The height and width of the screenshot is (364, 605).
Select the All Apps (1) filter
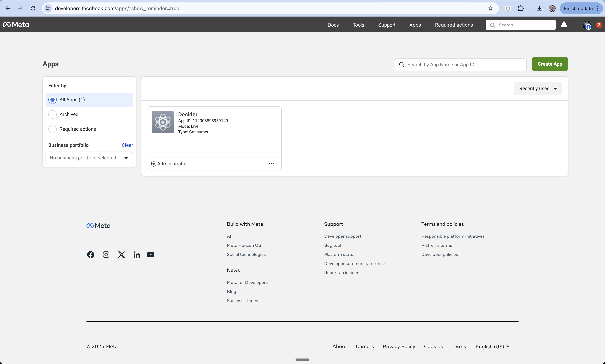click(x=89, y=100)
